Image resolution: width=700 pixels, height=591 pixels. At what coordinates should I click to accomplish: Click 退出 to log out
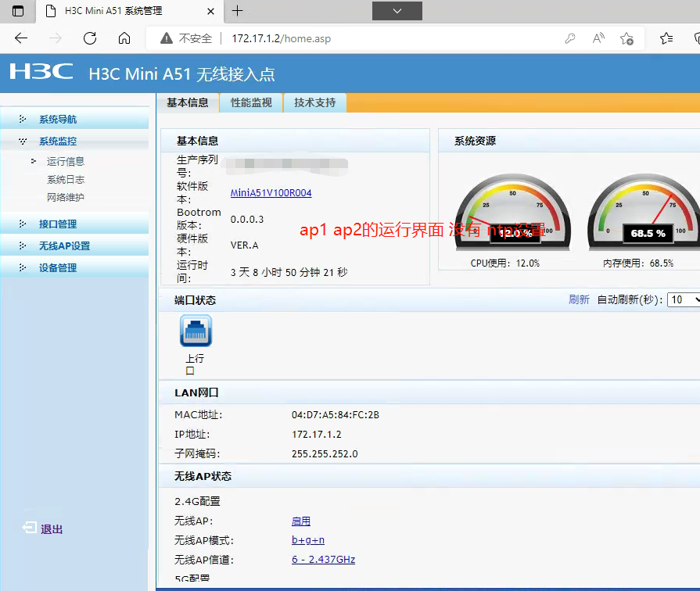point(52,529)
